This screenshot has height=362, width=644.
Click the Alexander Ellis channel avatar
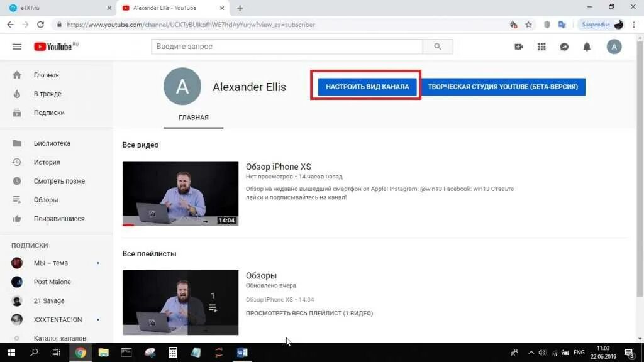(x=182, y=87)
